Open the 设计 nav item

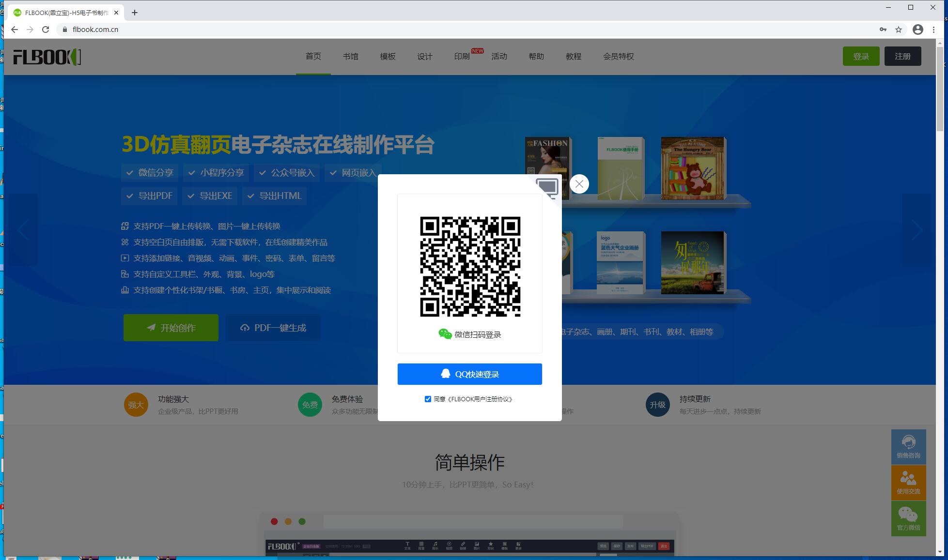pyautogui.click(x=425, y=57)
